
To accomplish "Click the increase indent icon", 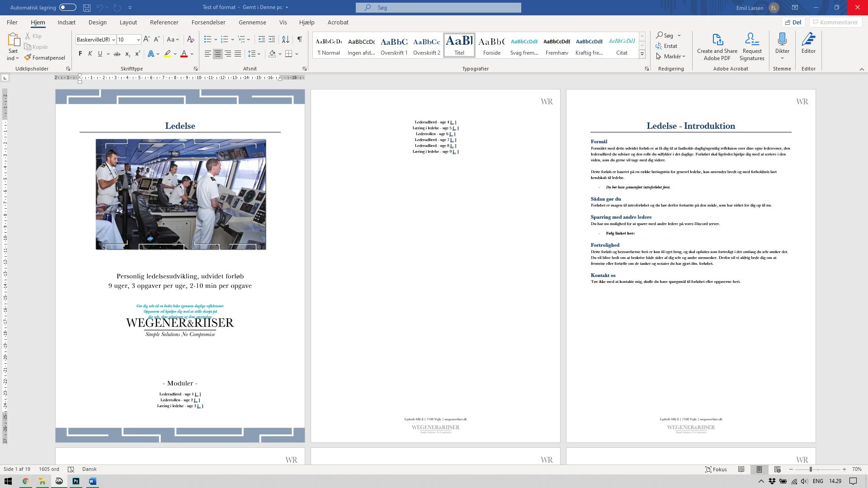I will tap(272, 40).
